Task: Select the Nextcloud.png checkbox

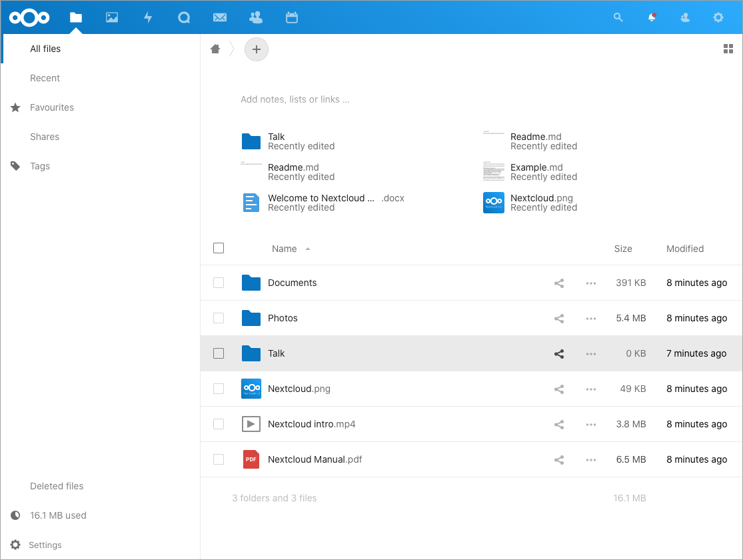Action: tap(219, 389)
